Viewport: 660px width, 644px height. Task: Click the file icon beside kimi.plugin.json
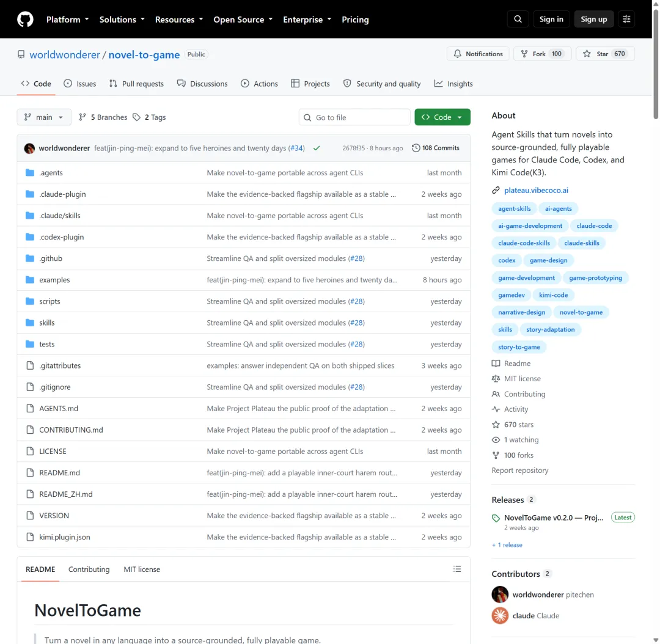(x=30, y=537)
